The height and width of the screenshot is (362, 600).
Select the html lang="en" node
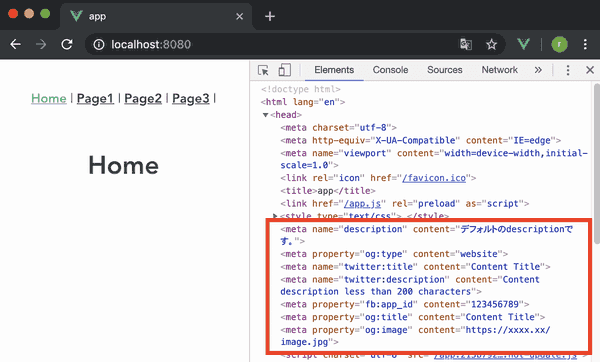[303, 102]
